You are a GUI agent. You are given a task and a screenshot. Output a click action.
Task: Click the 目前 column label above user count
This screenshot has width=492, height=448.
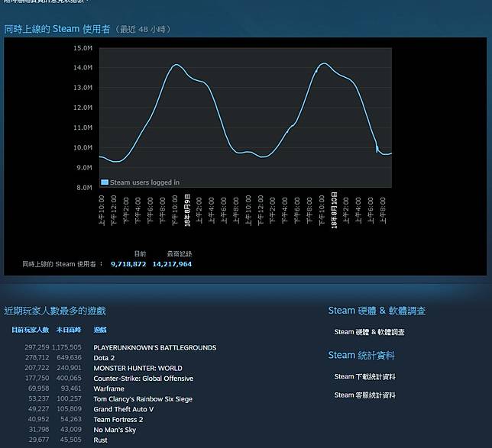pyautogui.click(x=141, y=253)
